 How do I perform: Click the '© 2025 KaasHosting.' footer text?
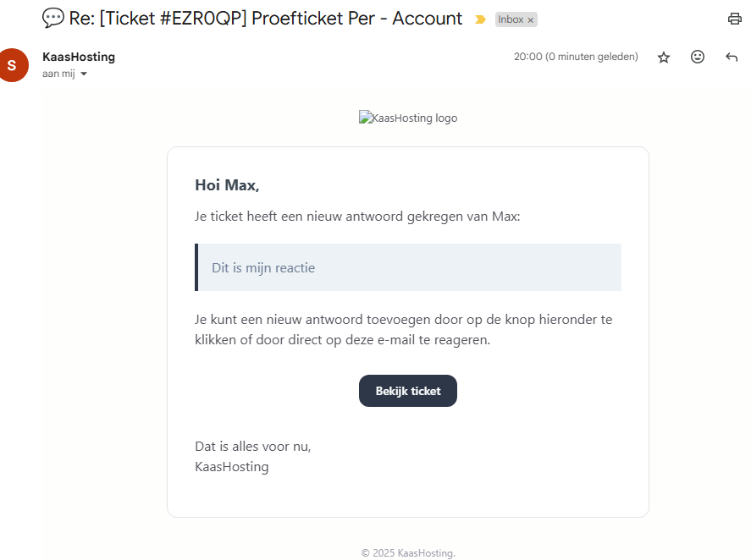408,552
